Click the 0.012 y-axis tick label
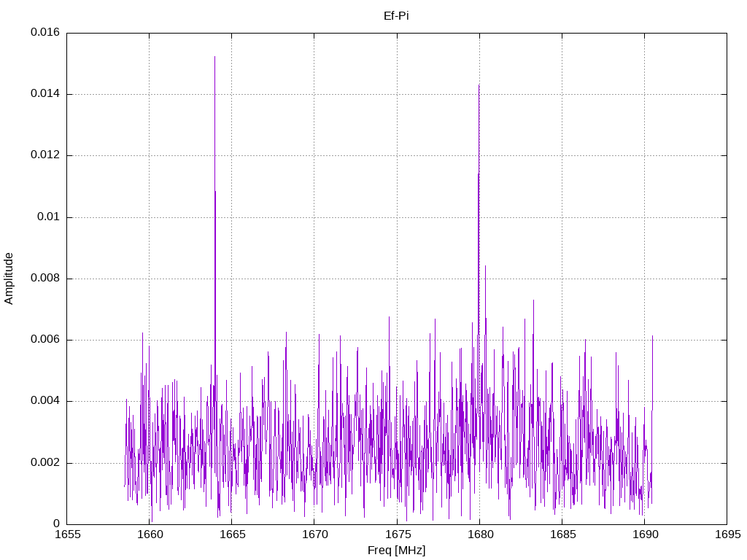 [45, 155]
